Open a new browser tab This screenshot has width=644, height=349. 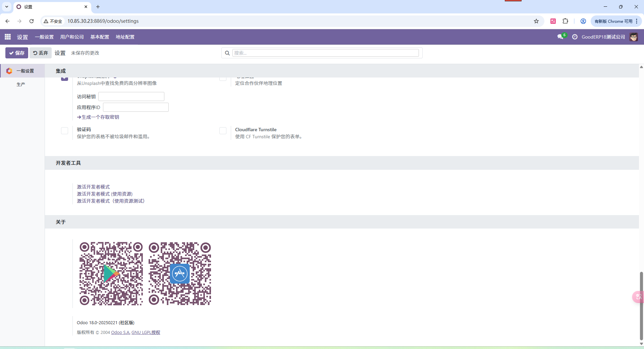98,7
